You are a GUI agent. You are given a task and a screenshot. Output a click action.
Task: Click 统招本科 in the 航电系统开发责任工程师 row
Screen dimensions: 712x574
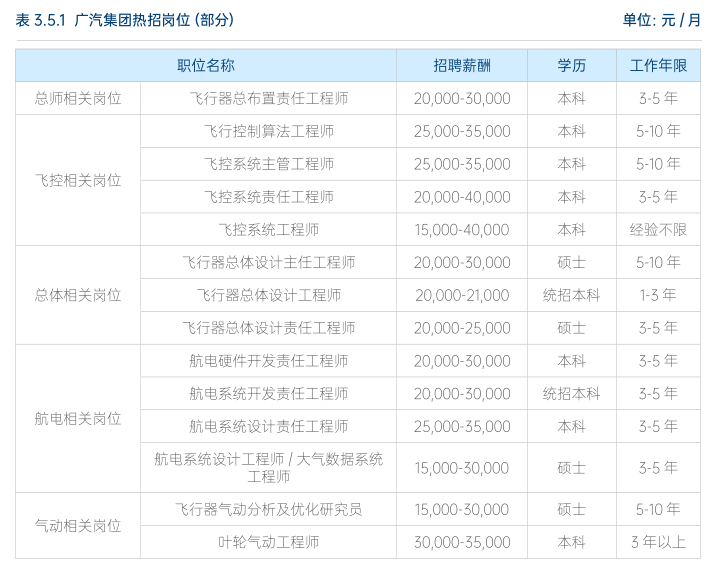[572, 393]
